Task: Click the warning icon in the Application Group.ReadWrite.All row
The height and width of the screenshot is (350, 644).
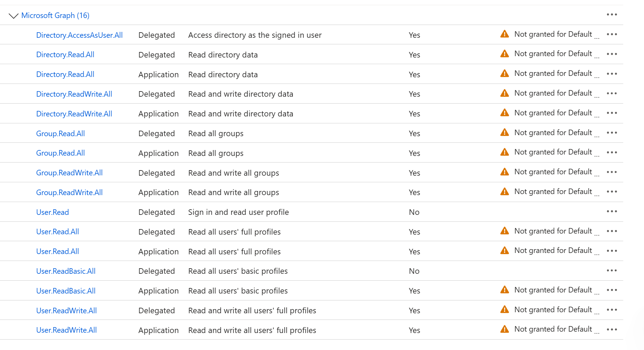Action: click(x=504, y=191)
